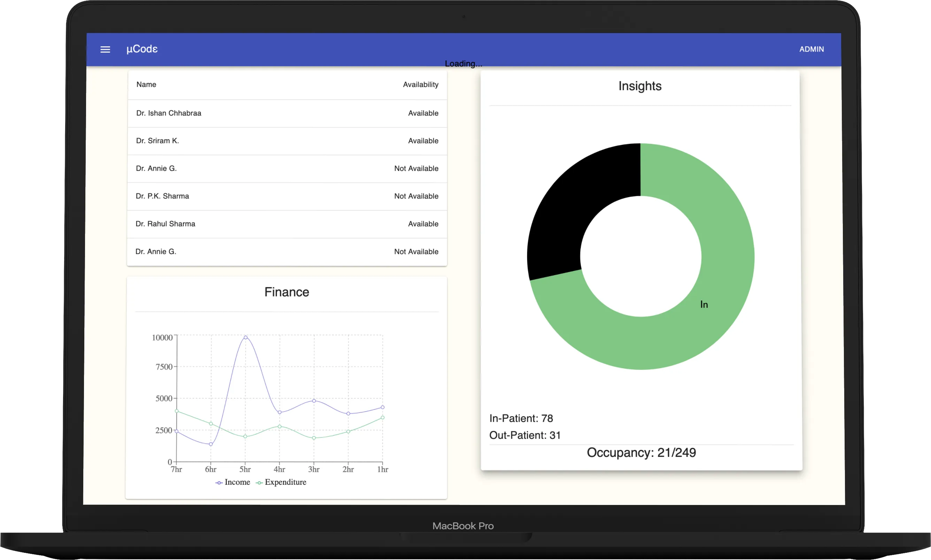Click the Loading... indicator text

pyautogui.click(x=463, y=64)
